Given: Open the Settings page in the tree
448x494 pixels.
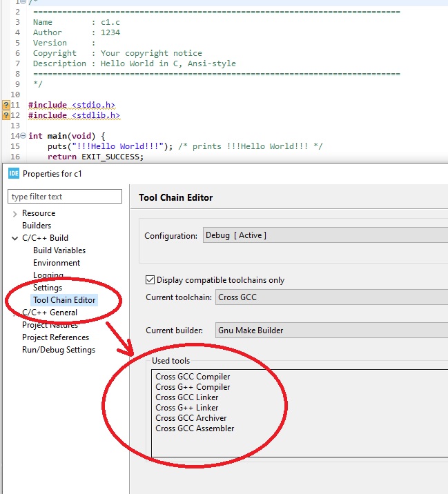Looking at the screenshot, I should 48,288.
